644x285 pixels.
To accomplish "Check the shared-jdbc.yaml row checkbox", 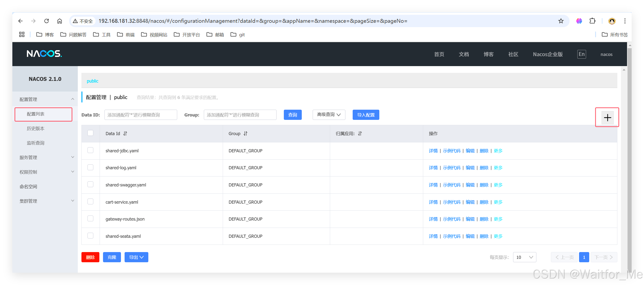I will pyautogui.click(x=90, y=150).
